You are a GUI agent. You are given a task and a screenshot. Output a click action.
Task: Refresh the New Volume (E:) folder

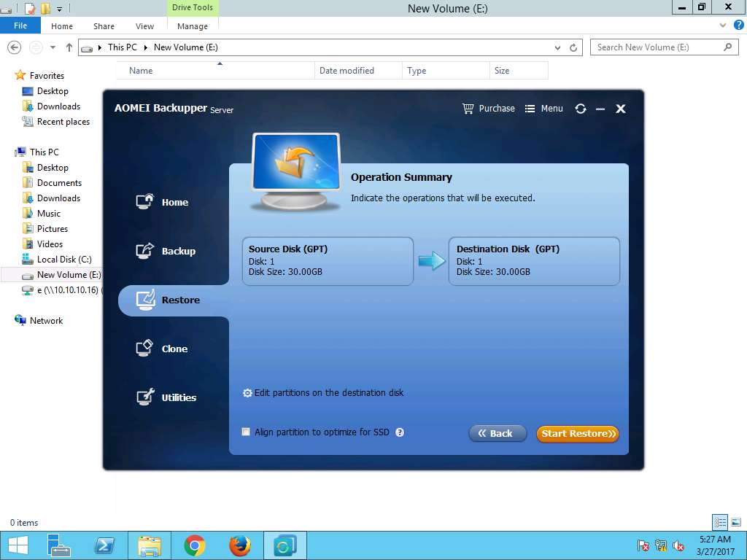pos(573,47)
